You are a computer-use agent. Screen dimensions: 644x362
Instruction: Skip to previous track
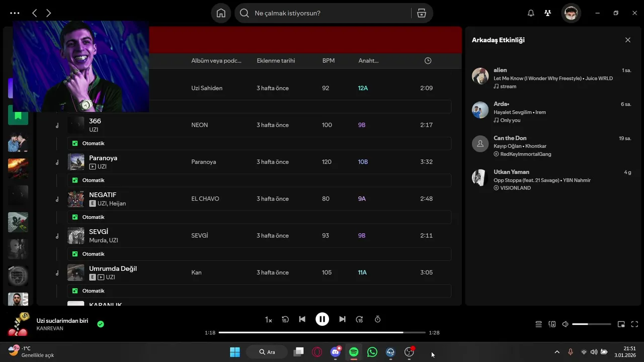coord(302,319)
